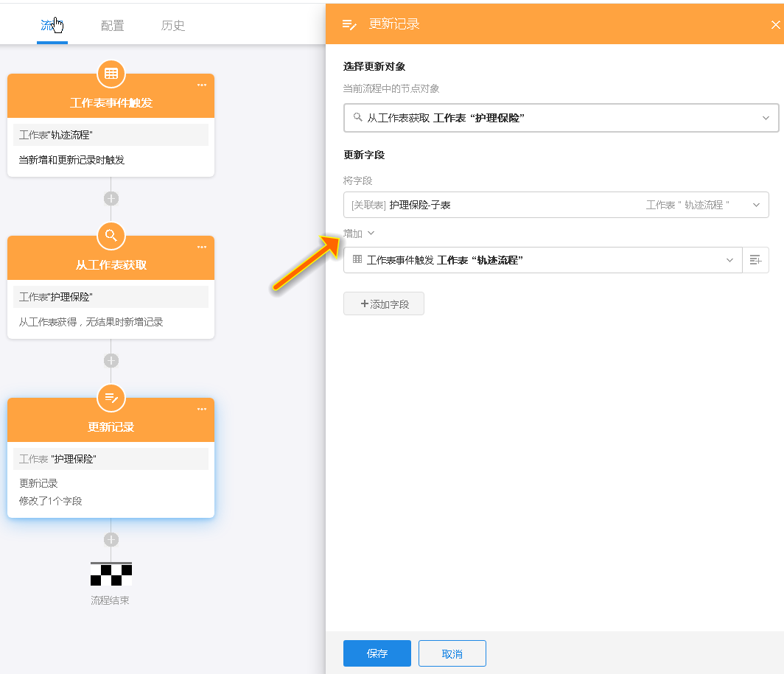Add a node after the 工作表事件触发 node

pyautogui.click(x=111, y=198)
